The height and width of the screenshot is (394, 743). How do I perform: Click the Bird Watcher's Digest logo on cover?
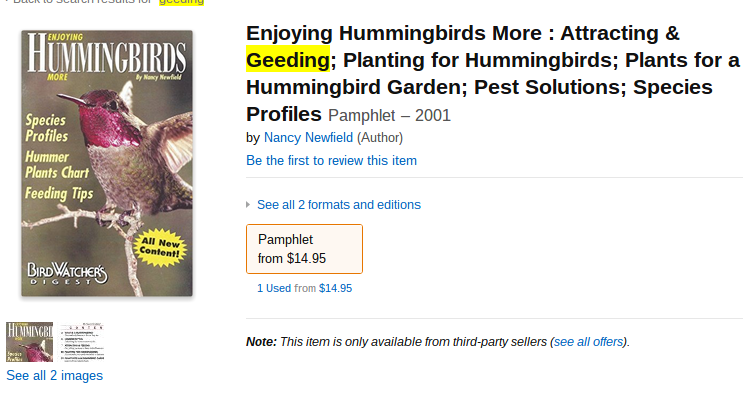pyautogui.click(x=67, y=274)
